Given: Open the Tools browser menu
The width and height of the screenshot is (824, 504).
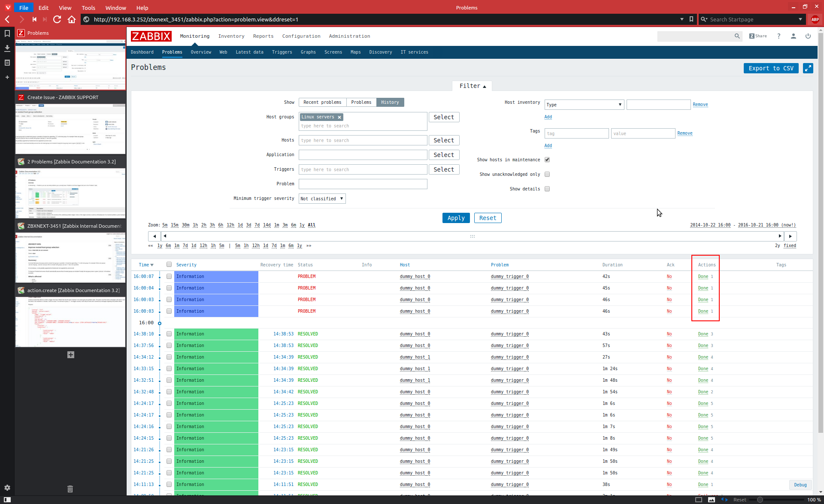Looking at the screenshot, I should tap(88, 8).
